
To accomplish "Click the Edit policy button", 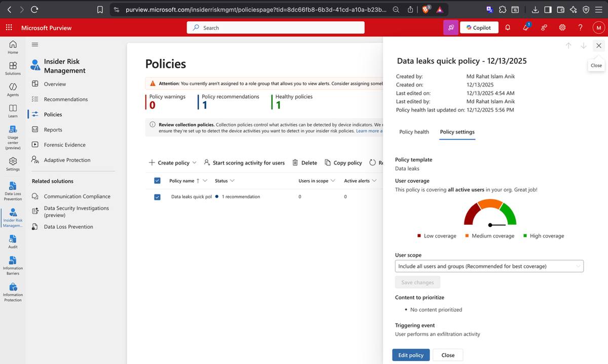I will click(411, 355).
